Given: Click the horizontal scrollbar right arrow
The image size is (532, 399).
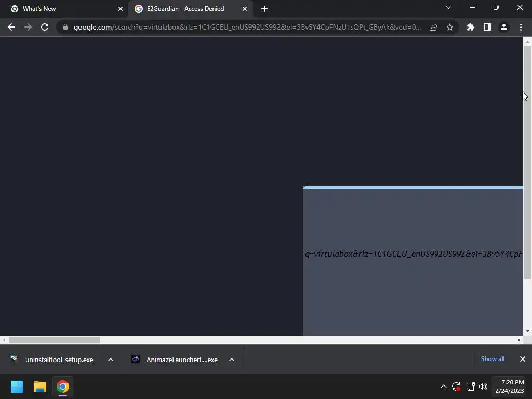Looking at the screenshot, I should tap(519, 340).
